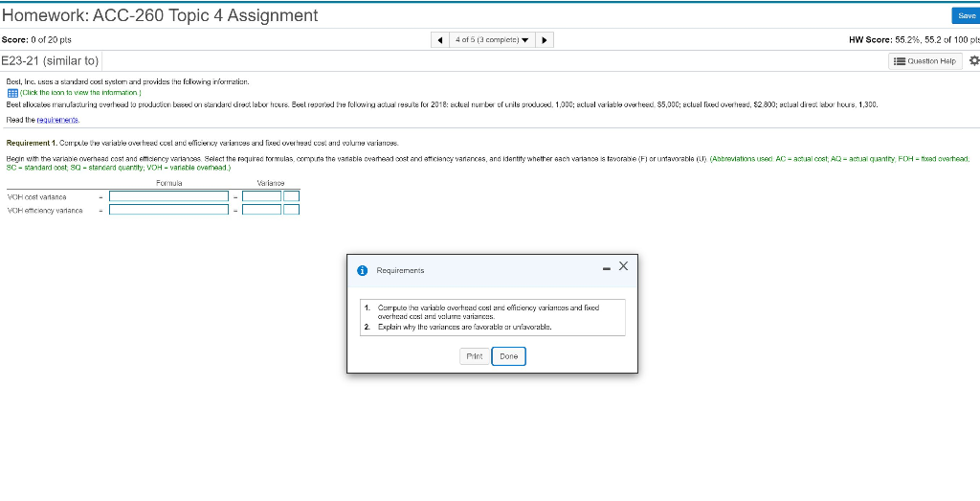Open the question selector dropdown 4 of 5
The image size is (980, 501).
pos(492,40)
